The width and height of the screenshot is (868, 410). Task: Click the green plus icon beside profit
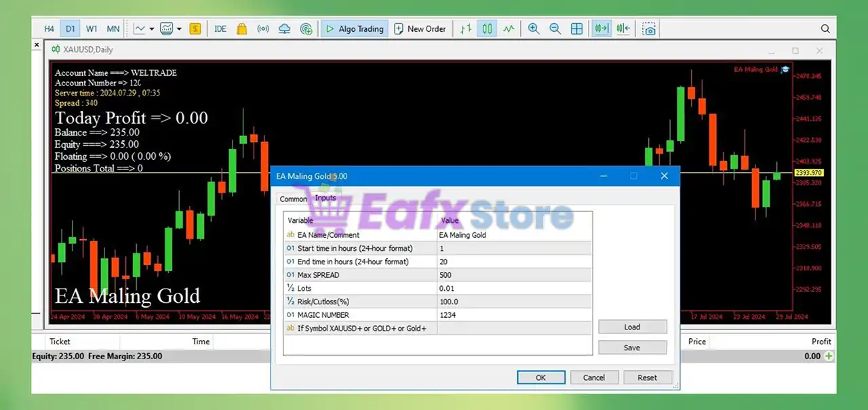(829, 356)
